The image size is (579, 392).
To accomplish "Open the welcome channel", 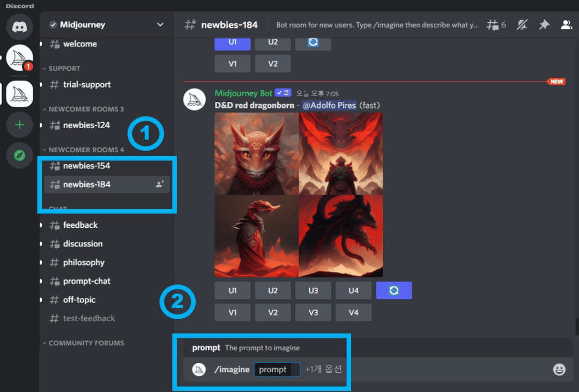I will click(x=106, y=44).
